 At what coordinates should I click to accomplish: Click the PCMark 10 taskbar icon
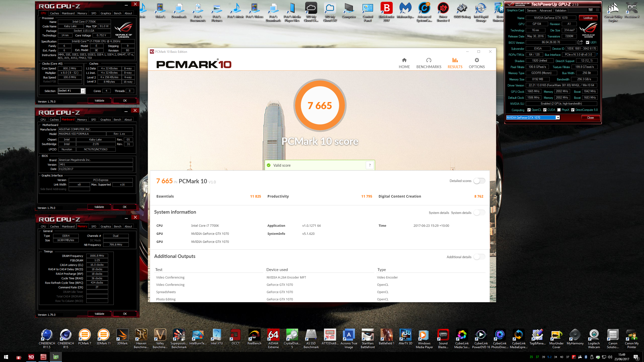[x=31, y=357]
